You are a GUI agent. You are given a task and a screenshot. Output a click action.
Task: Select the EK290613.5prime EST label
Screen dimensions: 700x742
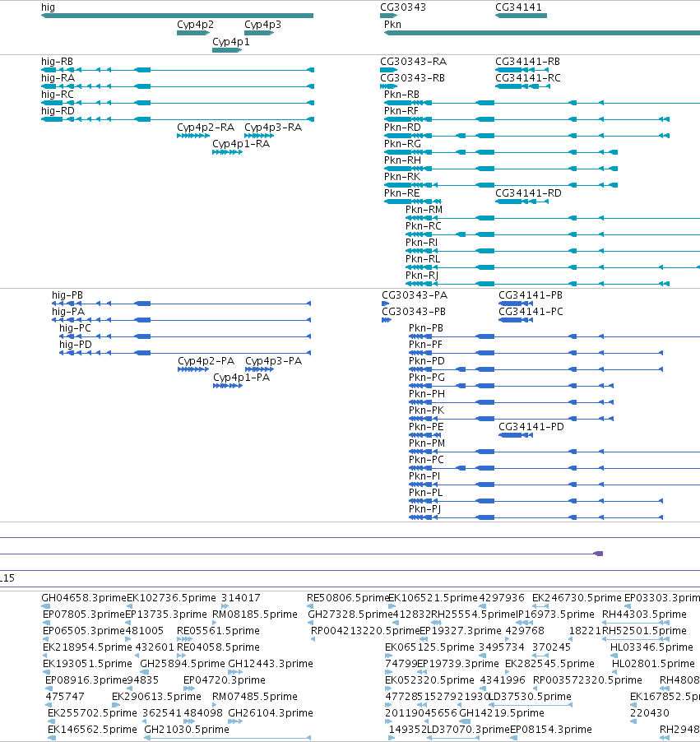pyautogui.click(x=156, y=697)
